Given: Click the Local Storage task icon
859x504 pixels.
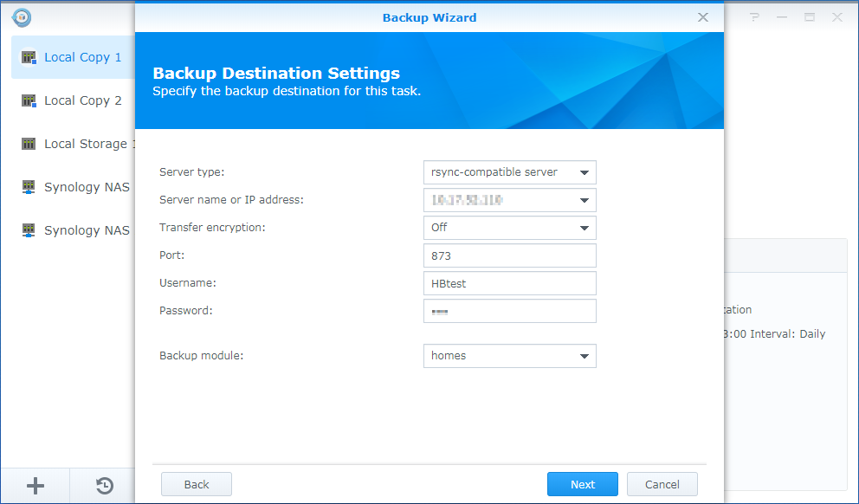Looking at the screenshot, I should [x=28, y=143].
